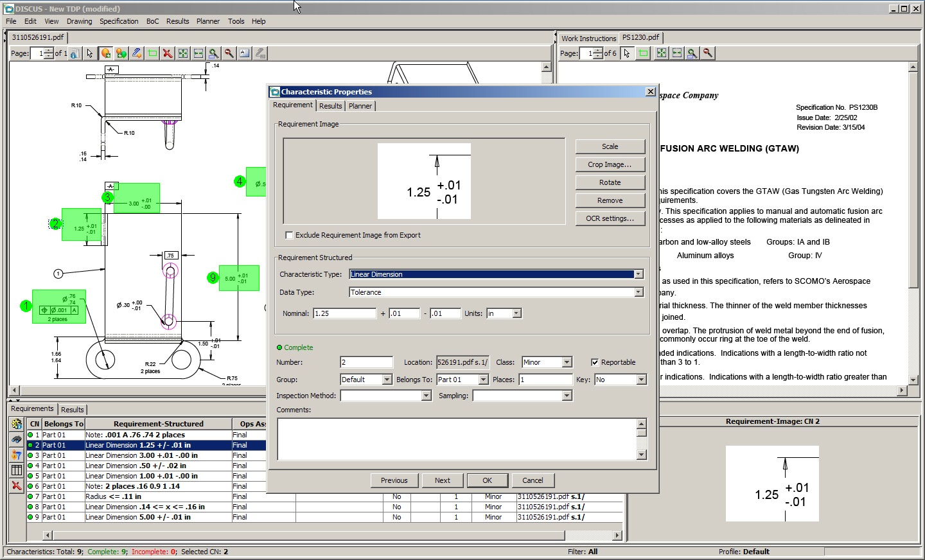Click into the Nominal value field
The width and height of the screenshot is (925, 560).
[344, 313]
